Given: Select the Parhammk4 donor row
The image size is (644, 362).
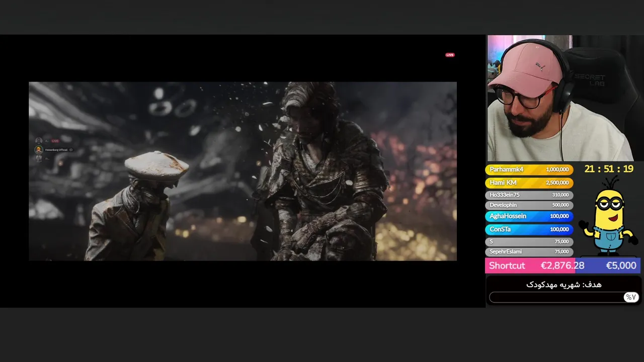Looking at the screenshot, I should pyautogui.click(x=529, y=169).
